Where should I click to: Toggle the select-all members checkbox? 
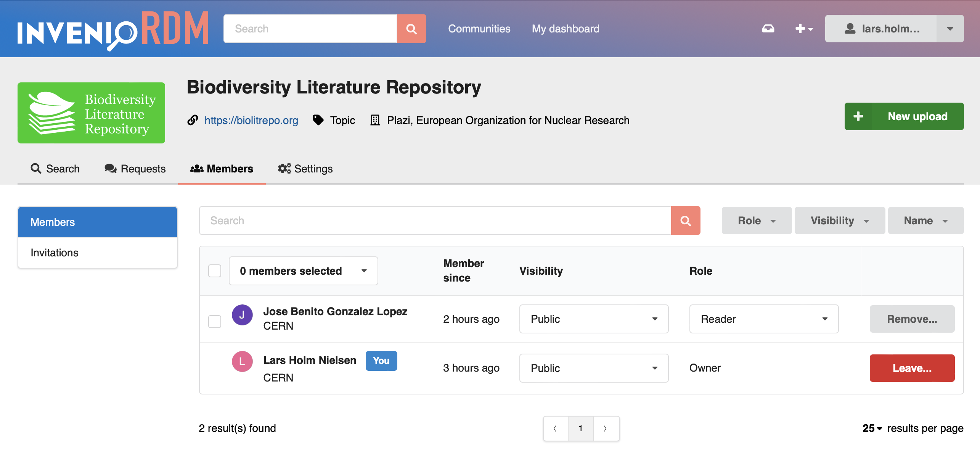click(215, 271)
